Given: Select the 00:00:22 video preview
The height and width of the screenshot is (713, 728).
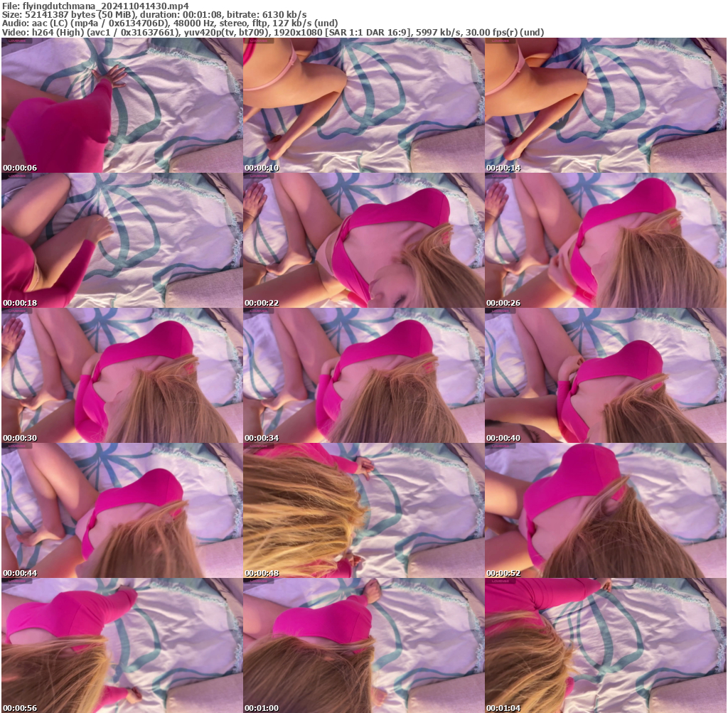Looking at the screenshot, I should pyautogui.click(x=363, y=240).
